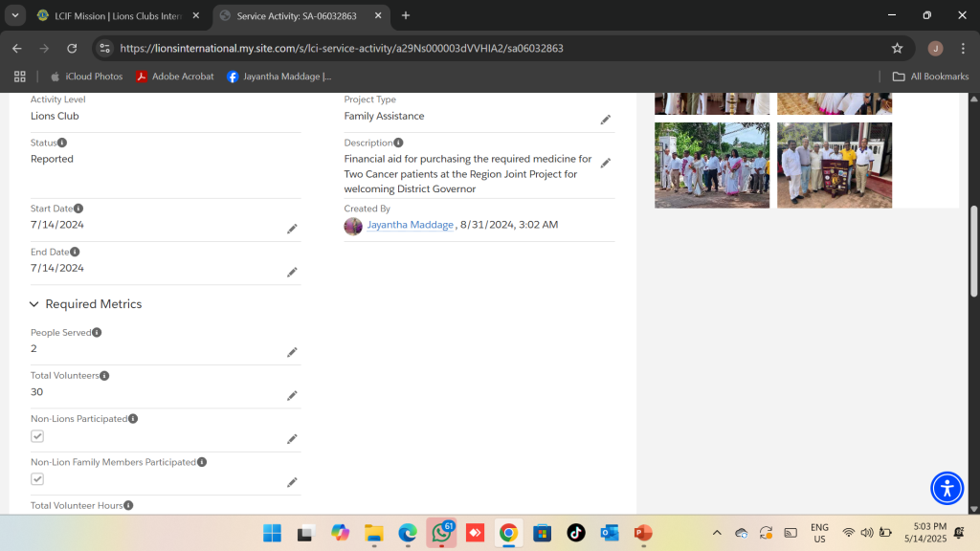Open a new browser tab

coord(406,15)
